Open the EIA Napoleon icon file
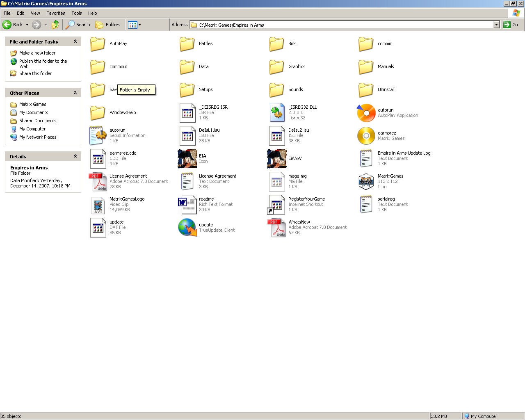 pyautogui.click(x=187, y=158)
